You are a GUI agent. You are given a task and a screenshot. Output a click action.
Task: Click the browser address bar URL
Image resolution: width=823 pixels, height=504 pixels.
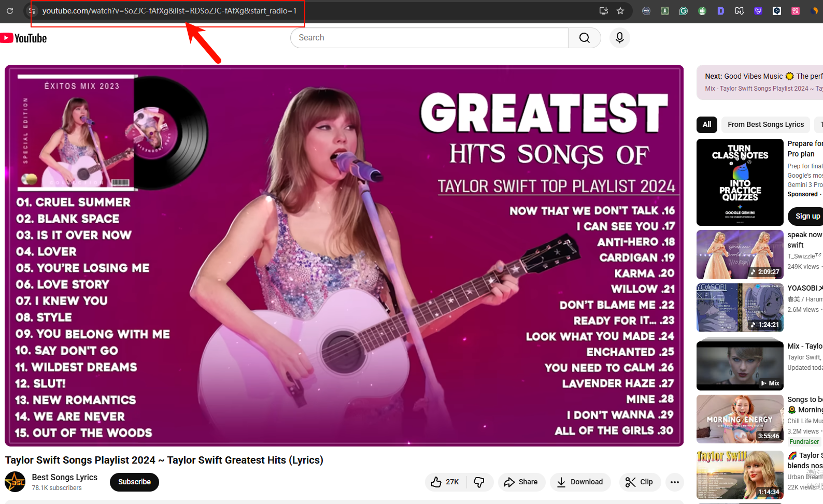(x=169, y=10)
